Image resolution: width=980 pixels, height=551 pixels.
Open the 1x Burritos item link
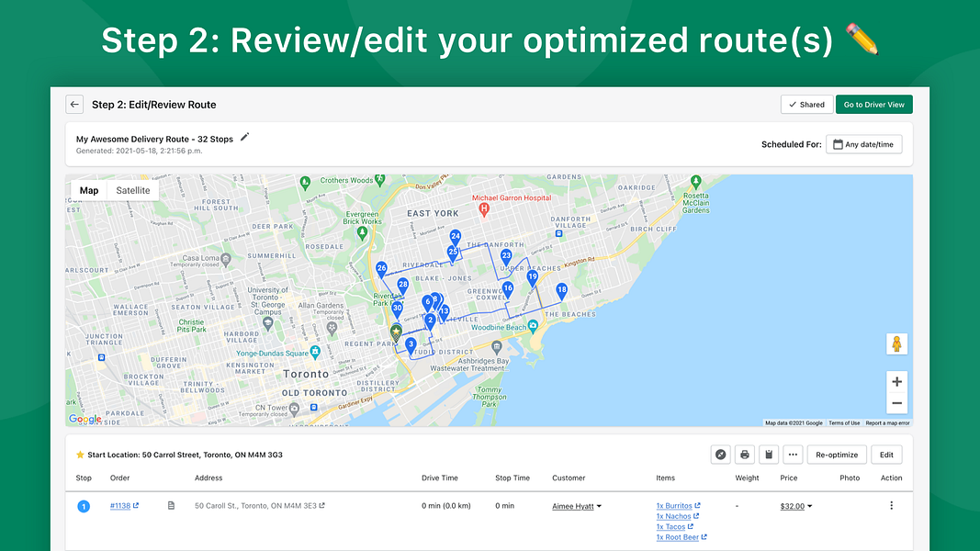[x=674, y=506]
